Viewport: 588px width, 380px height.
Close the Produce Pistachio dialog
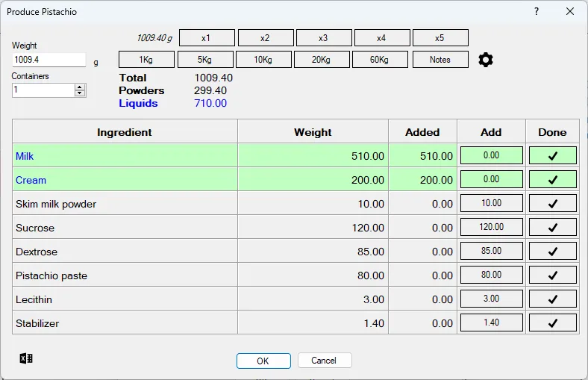[x=570, y=12]
